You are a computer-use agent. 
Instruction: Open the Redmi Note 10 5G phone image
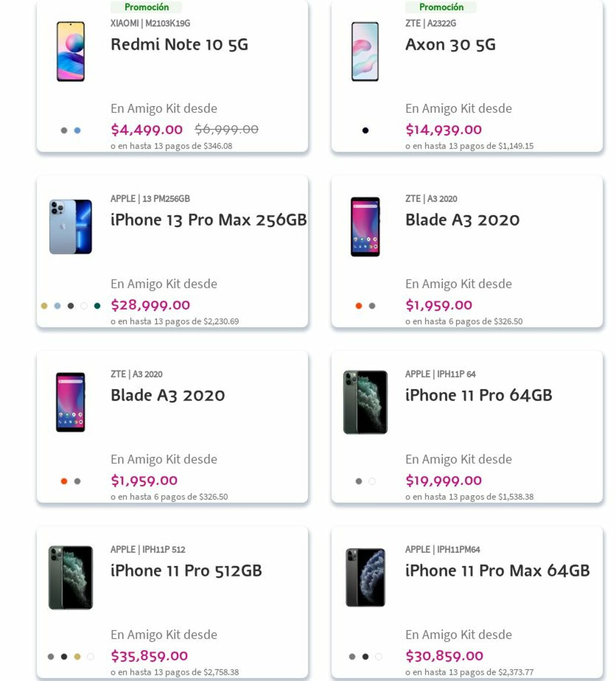pos(70,51)
